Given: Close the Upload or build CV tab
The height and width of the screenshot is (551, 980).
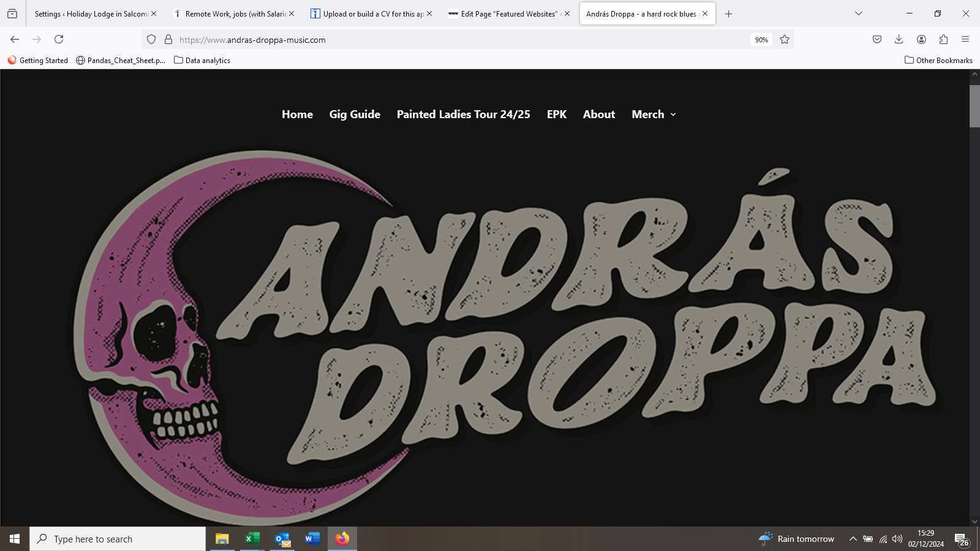Looking at the screenshot, I should point(429,13).
